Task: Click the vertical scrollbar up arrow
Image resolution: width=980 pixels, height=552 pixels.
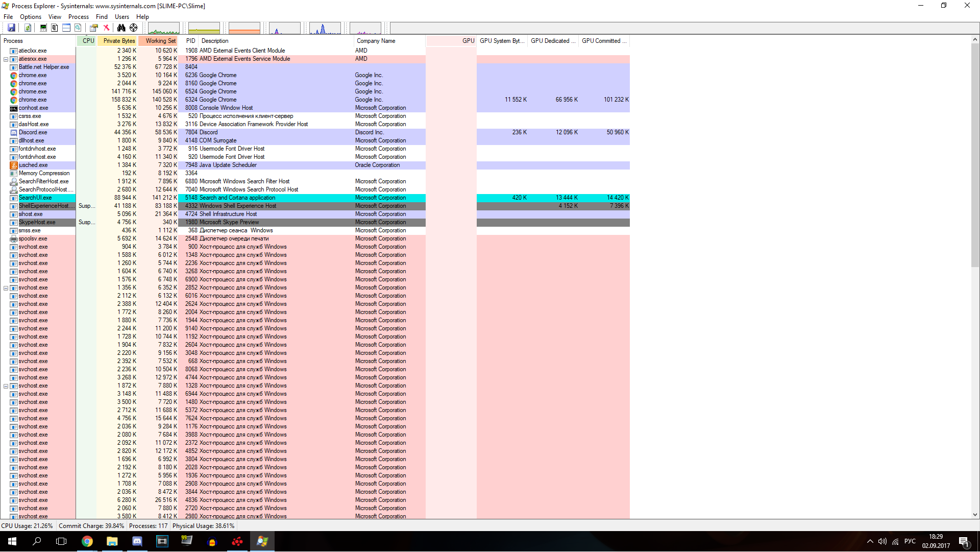Action: coord(975,40)
